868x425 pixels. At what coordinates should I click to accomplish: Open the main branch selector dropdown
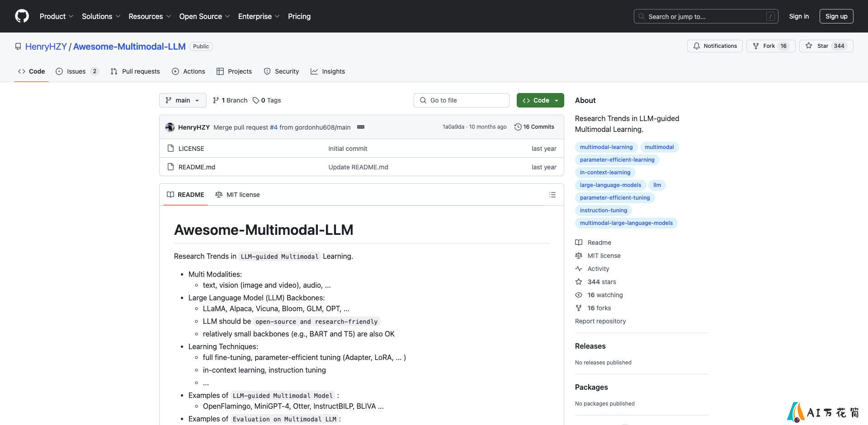click(183, 100)
